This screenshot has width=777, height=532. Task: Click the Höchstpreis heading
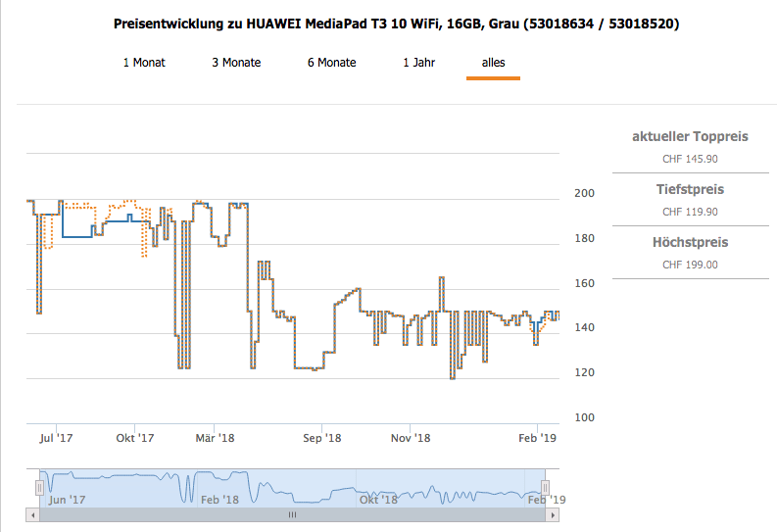click(x=690, y=243)
